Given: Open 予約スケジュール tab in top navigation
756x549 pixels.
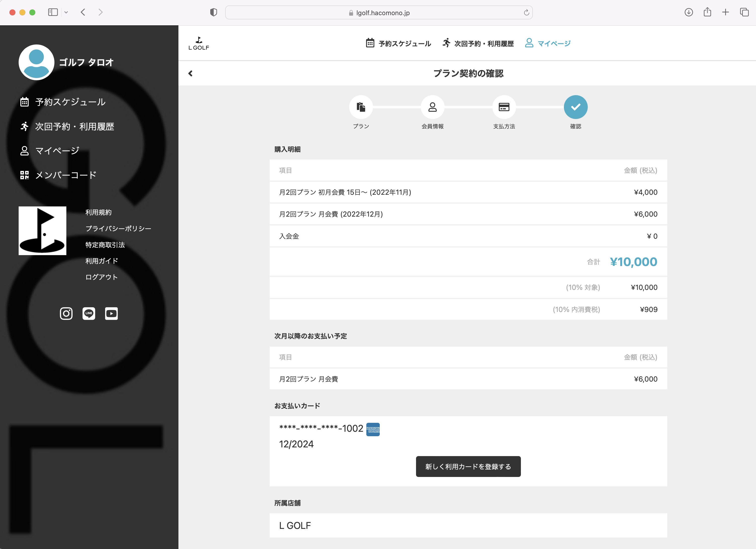Looking at the screenshot, I should pos(398,43).
